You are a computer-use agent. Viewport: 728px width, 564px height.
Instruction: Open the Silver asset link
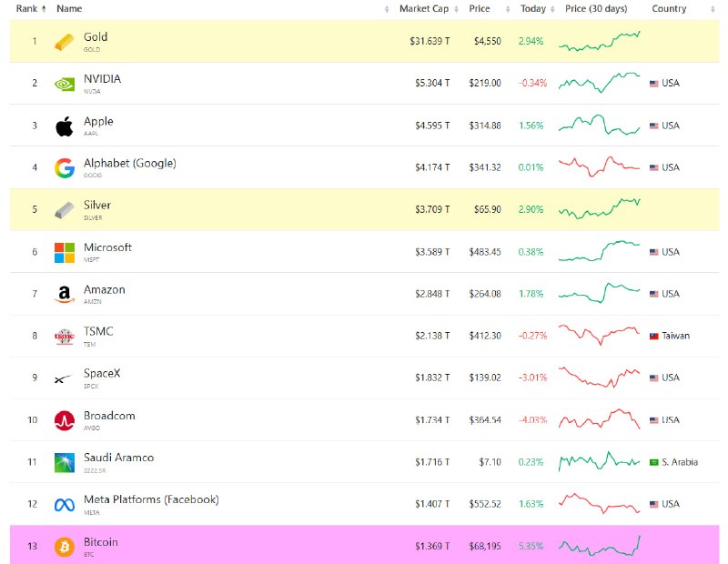click(97, 206)
